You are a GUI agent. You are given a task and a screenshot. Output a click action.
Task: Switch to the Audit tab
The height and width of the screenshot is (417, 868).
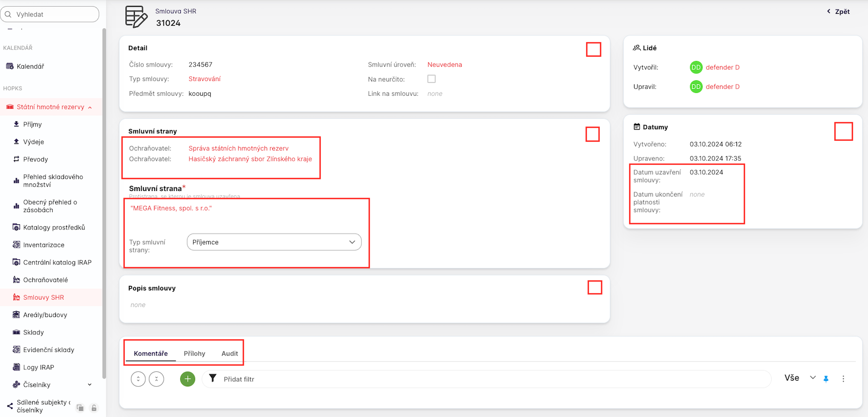tap(229, 353)
